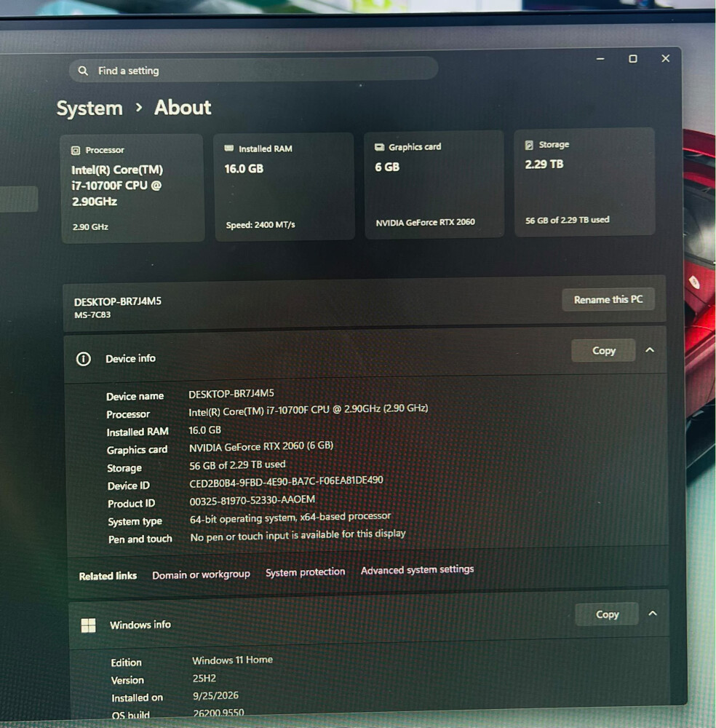Open Domain or workgroup link
The image size is (716, 728).
(x=201, y=575)
